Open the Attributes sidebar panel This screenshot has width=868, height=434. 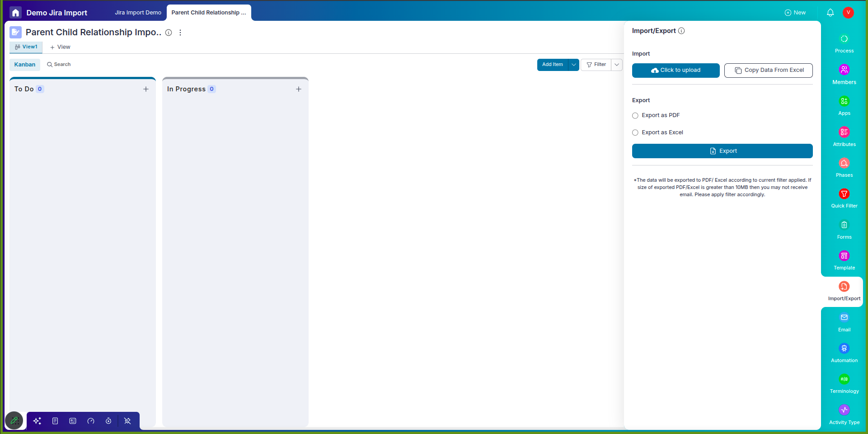(x=844, y=137)
